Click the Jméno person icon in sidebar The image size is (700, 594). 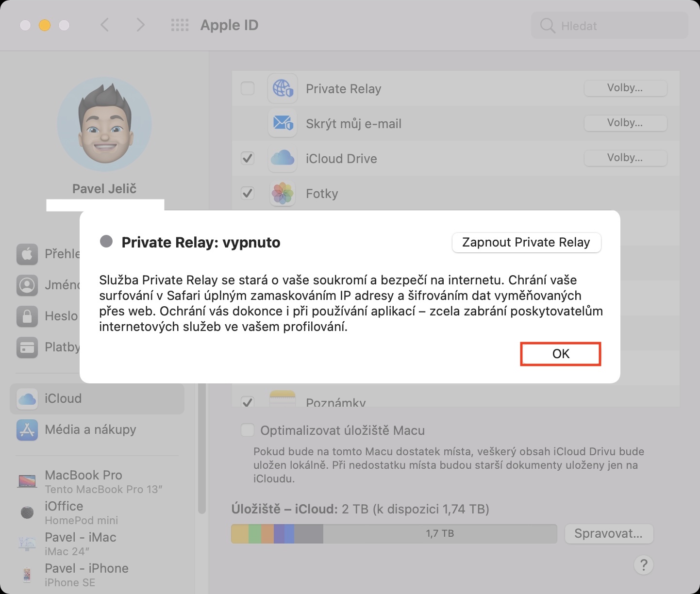27,285
